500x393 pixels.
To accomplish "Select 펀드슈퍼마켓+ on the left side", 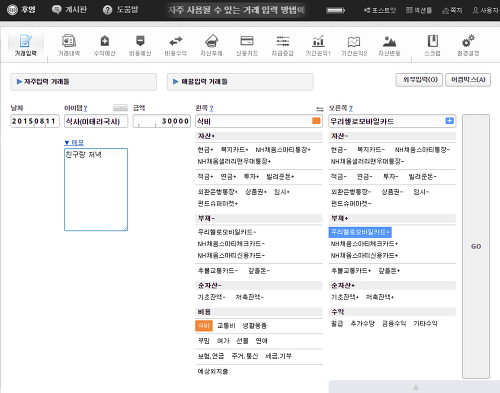I will click(218, 204).
